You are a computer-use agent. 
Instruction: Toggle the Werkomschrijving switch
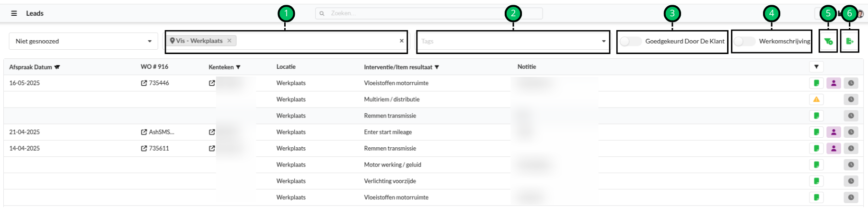744,42
